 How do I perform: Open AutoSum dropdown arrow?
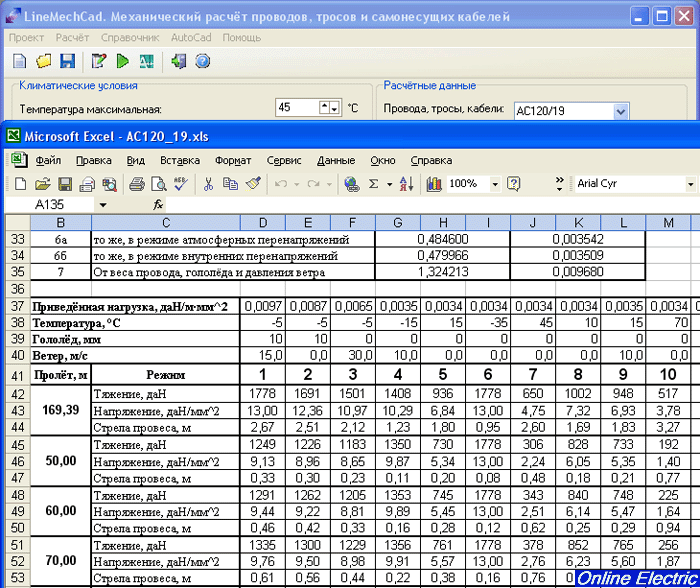pyautogui.click(x=389, y=184)
